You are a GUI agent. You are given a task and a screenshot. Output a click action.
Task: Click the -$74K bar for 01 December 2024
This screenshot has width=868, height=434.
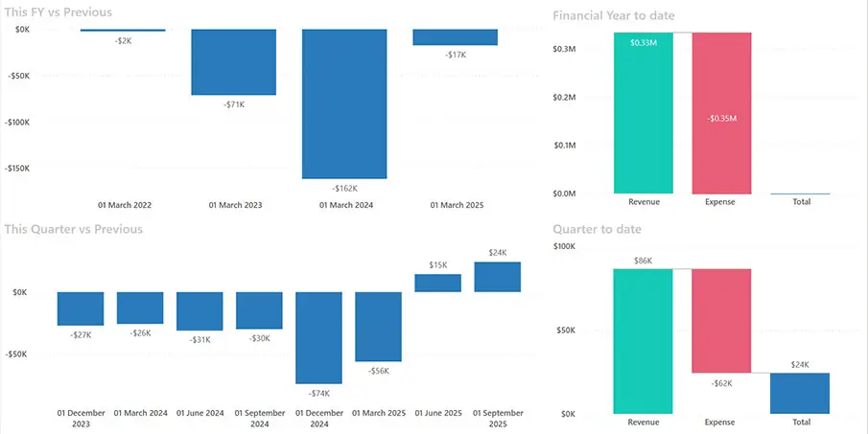(319, 337)
